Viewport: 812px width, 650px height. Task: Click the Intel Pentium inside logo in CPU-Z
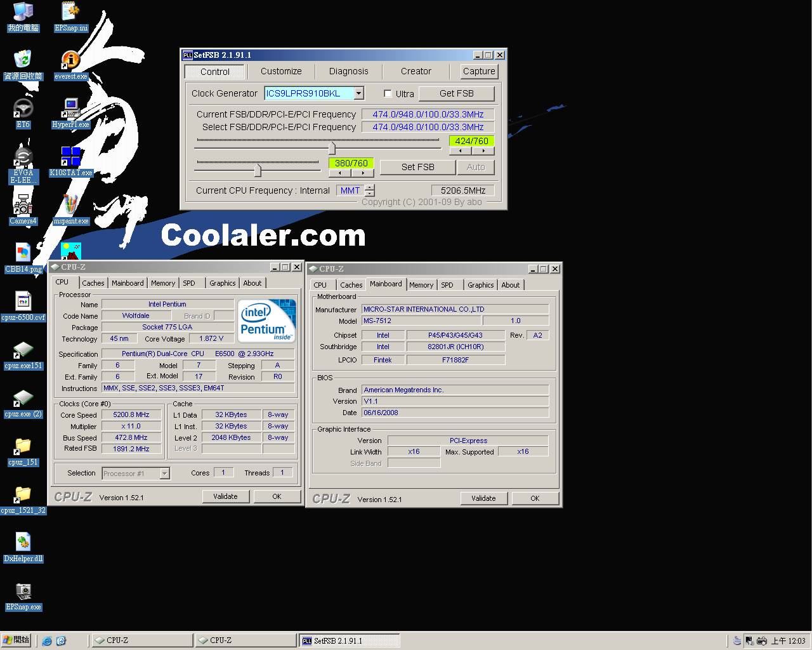(267, 321)
